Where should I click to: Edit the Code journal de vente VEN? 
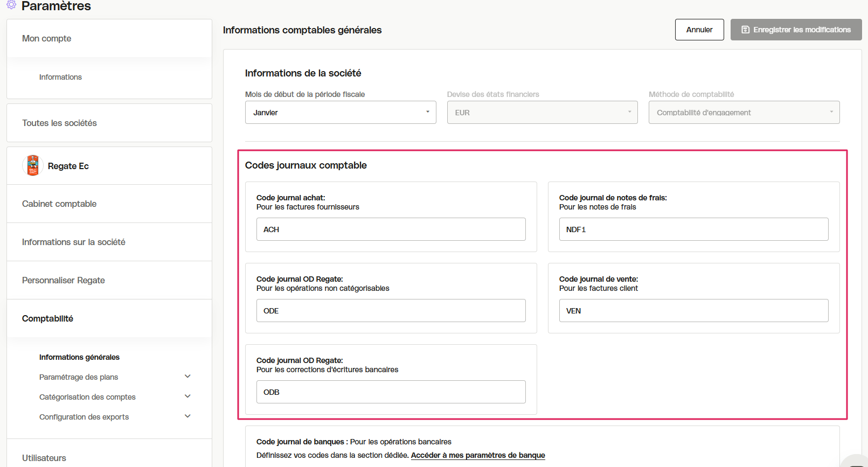point(694,311)
